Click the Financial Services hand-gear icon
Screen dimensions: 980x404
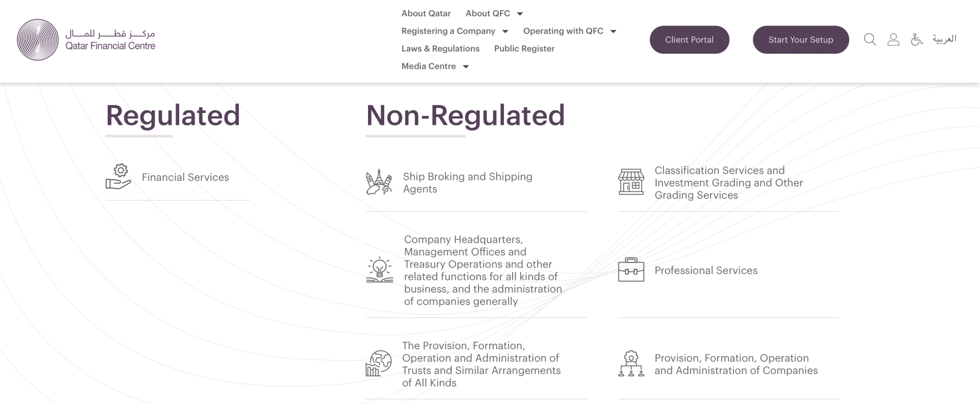pos(118,177)
